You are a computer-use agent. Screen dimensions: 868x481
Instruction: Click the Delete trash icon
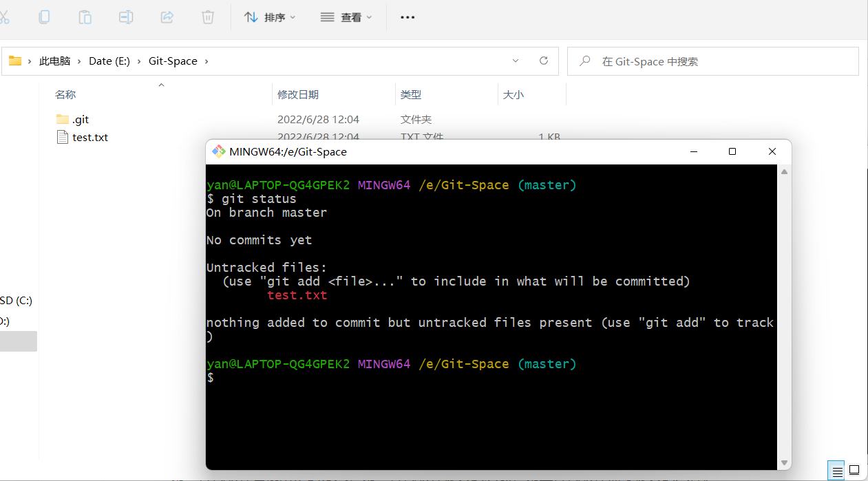(x=207, y=17)
